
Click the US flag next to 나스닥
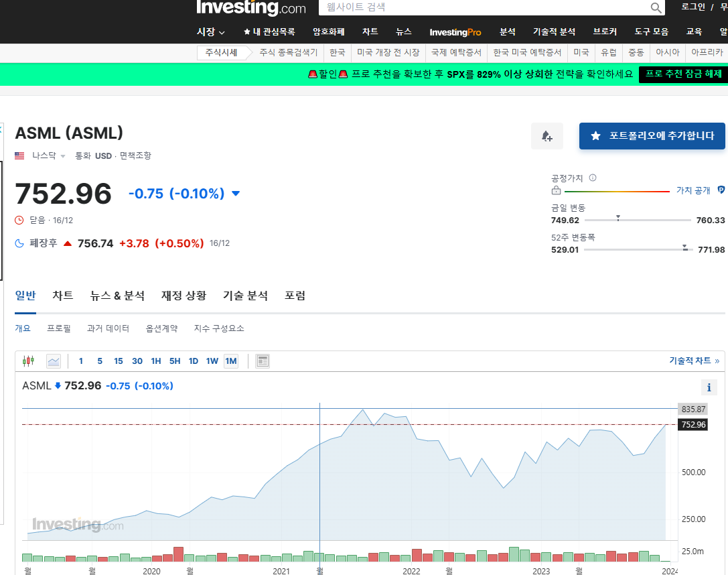click(19, 155)
